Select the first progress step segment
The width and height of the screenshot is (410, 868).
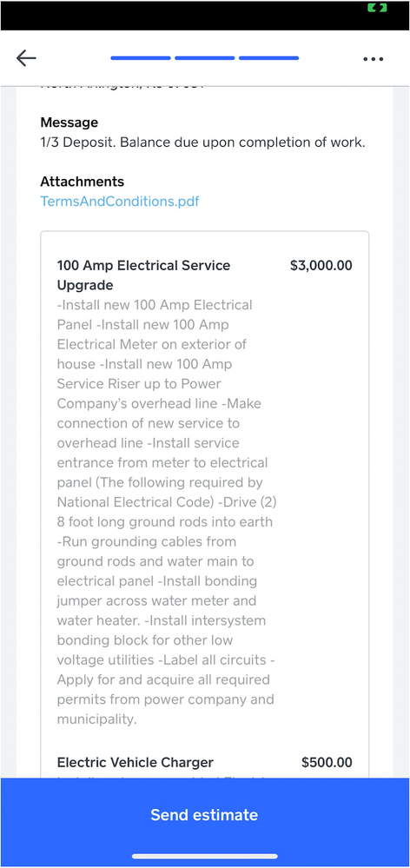point(141,58)
